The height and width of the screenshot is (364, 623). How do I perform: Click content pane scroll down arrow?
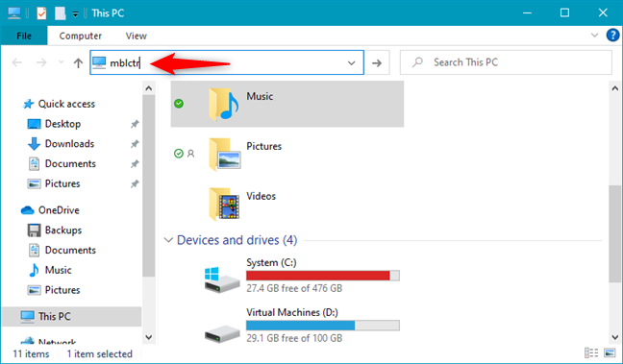tap(614, 337)
